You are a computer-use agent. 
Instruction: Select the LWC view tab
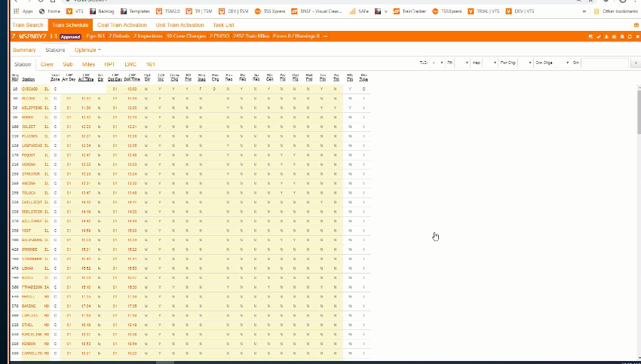(x=130, y=64)
